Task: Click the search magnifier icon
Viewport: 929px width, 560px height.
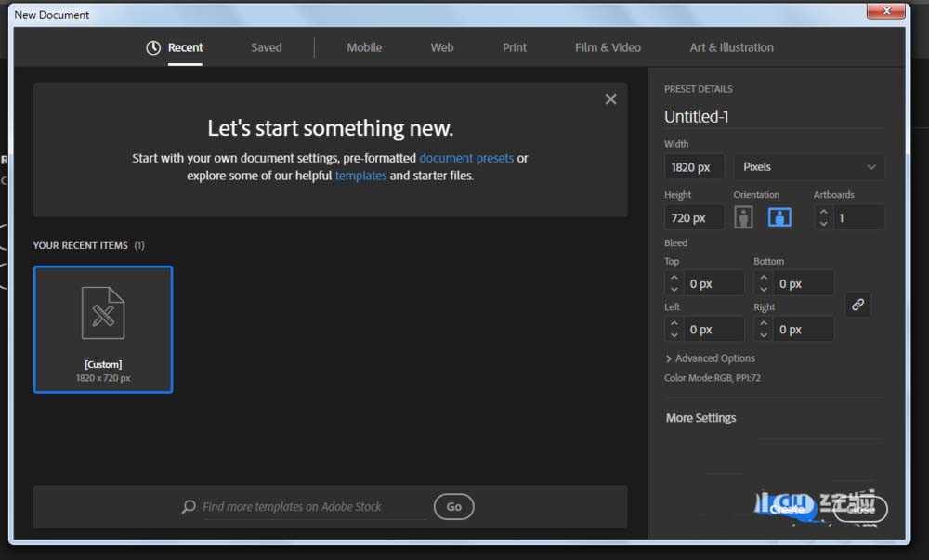Action: pos(189,507)
